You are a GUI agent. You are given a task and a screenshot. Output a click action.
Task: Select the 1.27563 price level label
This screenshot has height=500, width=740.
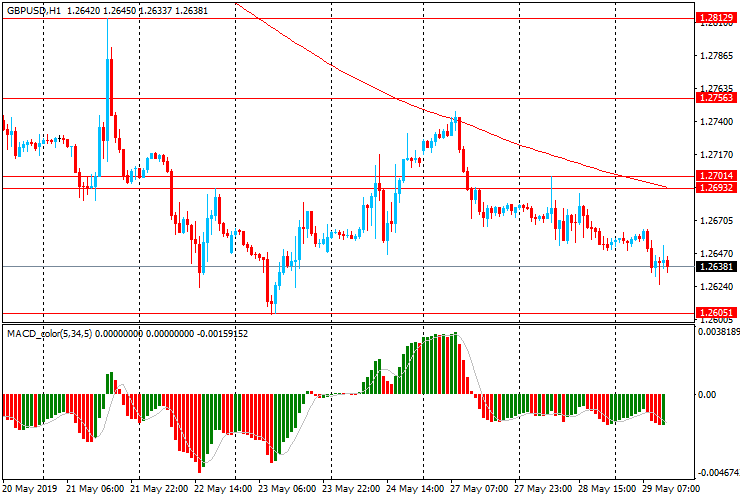[x=716, y=98]
